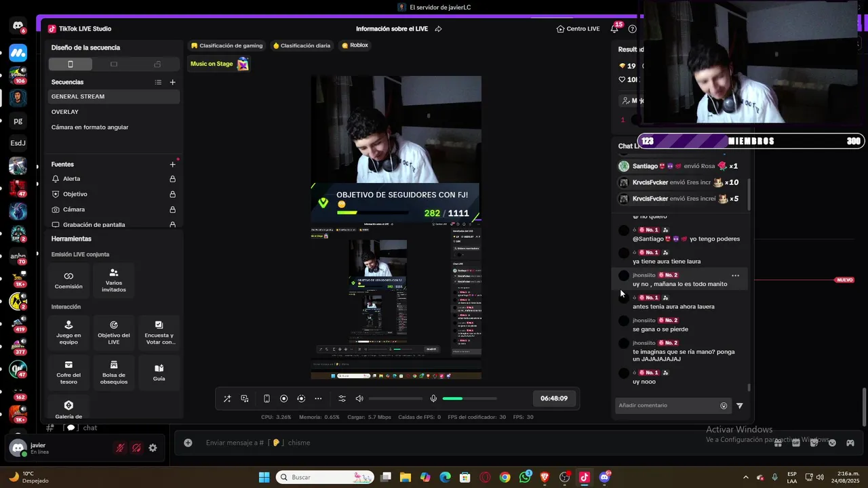Viewport: 868px width, 488px height.
Task: Click the replay clip capture icon
Action: coord(301,399)
